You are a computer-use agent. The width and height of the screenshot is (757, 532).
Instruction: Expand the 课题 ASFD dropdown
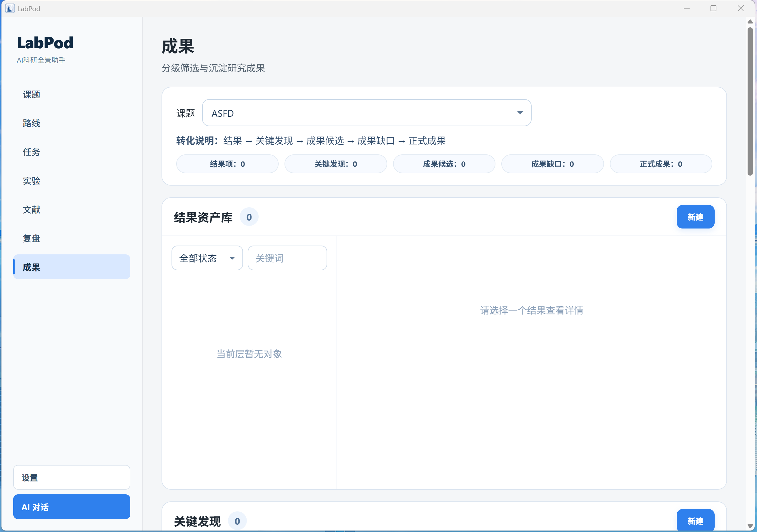click(x=367, y=113)
